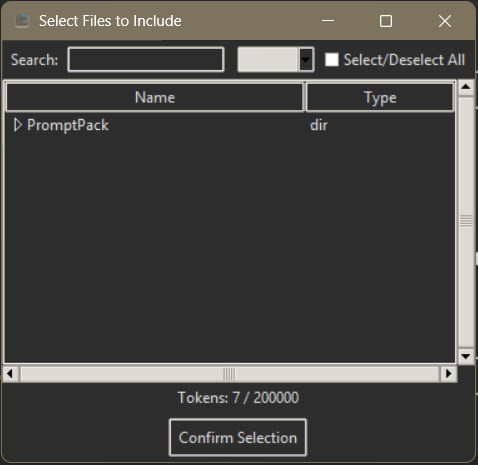The height and width of the screenshot is (465, 478).
Task: Click the Tokens 7 / 200000 counter label
Action: coord(238,397)
